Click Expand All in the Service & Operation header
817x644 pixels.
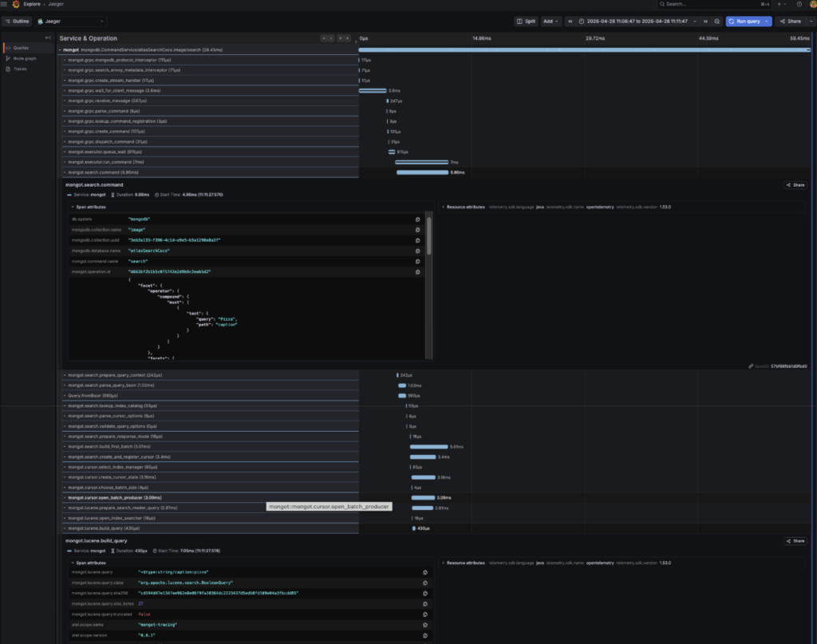pos(340,38)
